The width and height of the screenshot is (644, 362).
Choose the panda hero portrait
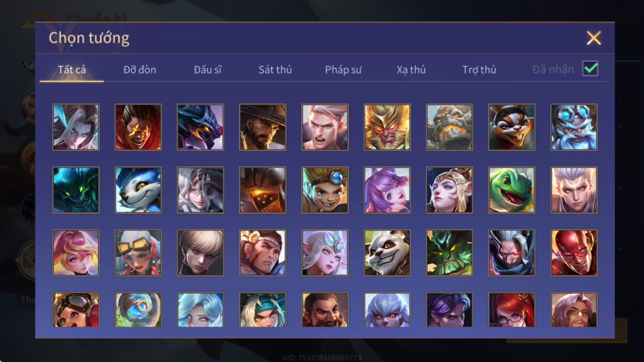point(387,253)
